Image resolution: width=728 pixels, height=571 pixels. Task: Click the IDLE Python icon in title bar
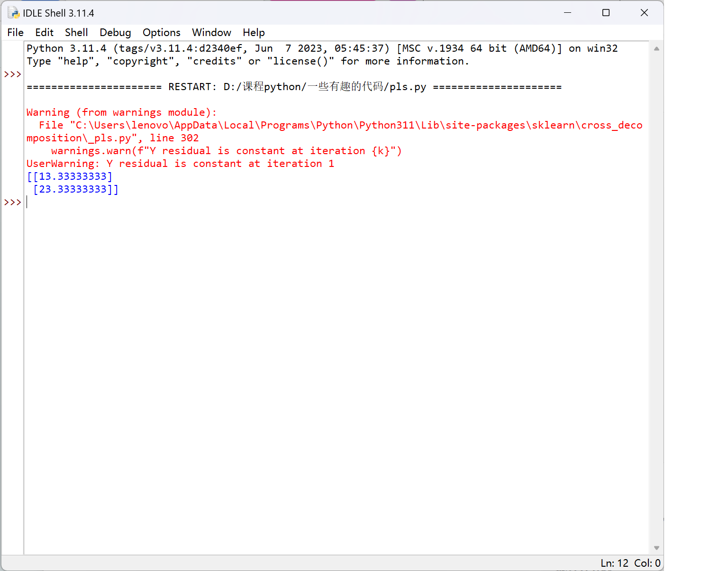tap(13, 13)
